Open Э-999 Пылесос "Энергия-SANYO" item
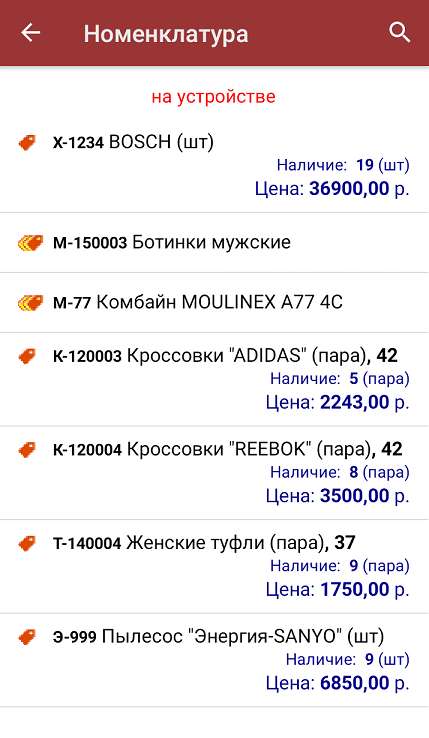The height and width of the screenshot is (738, 429). [x=214, y=660]
